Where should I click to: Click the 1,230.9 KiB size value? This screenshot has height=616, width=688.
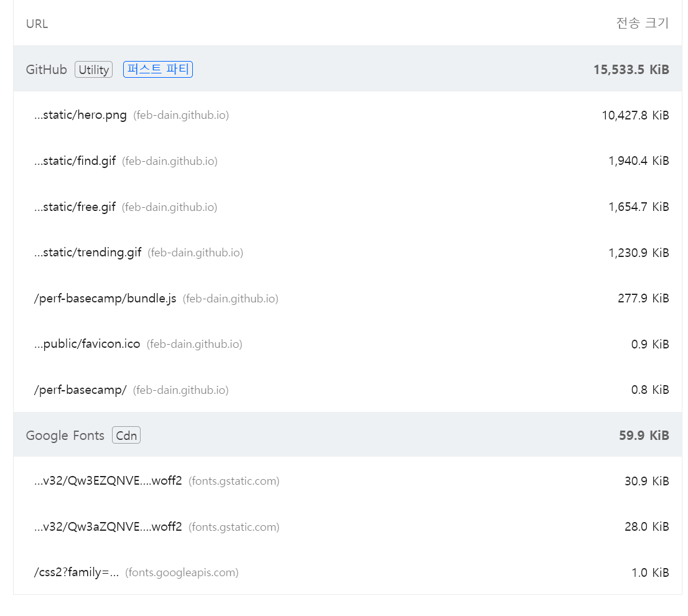(638, 253)
